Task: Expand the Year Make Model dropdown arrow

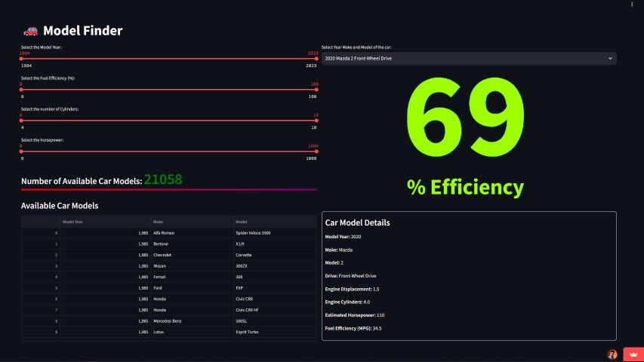Action: [610, 59]
